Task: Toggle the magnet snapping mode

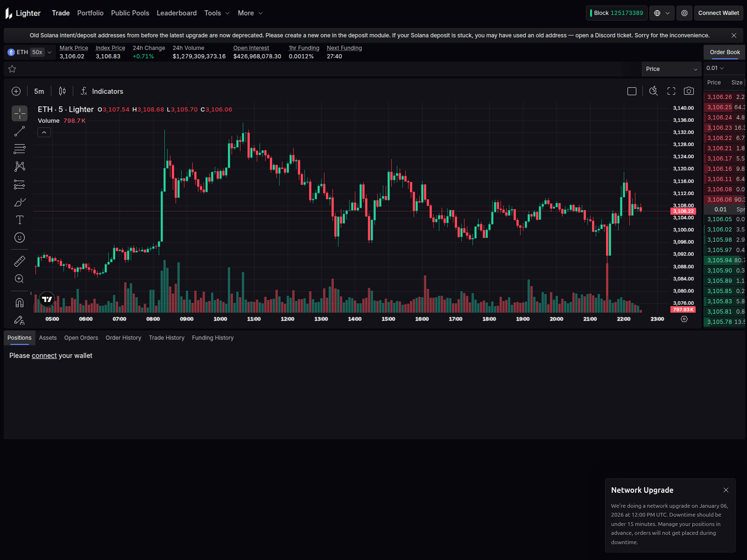Action: click(x=20, y=303)
